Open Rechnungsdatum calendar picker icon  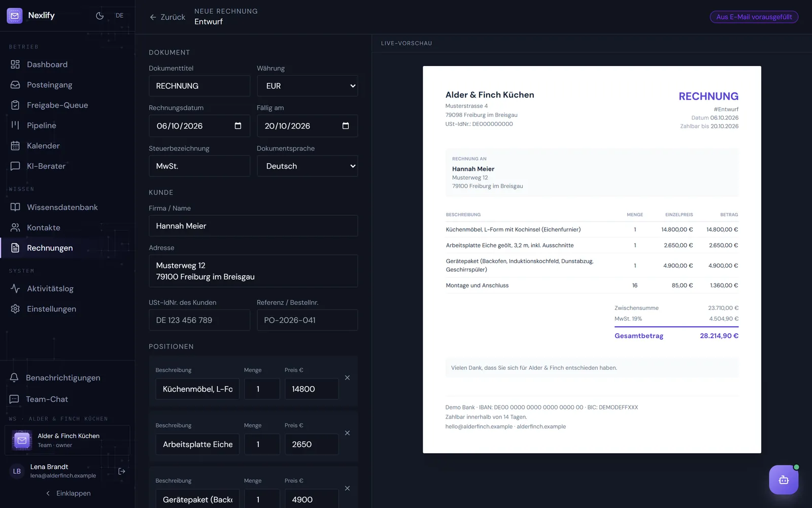[x=238, y=126]
